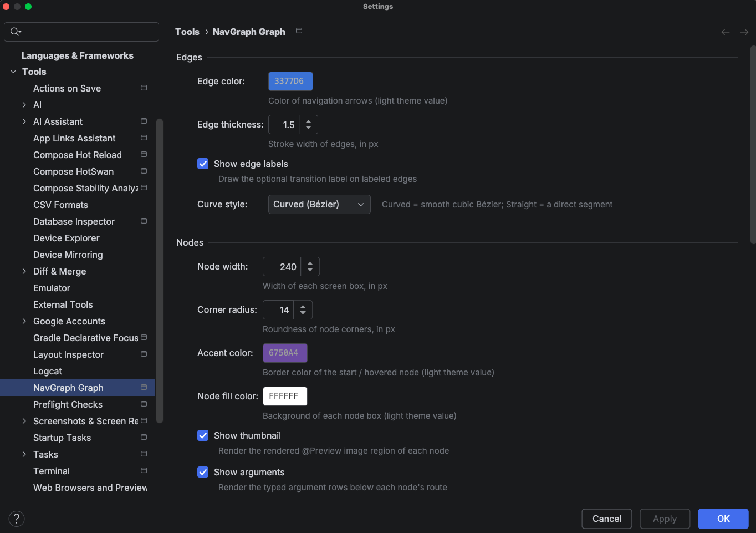Screen dimensions: 756x533
Task: Click the search magnifier icon in settings
Action: coord(15,32)
